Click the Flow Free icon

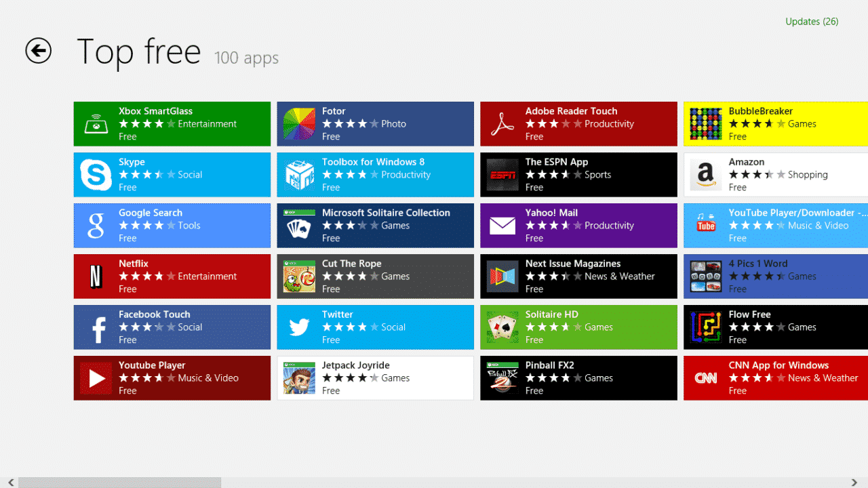(706, 327)
